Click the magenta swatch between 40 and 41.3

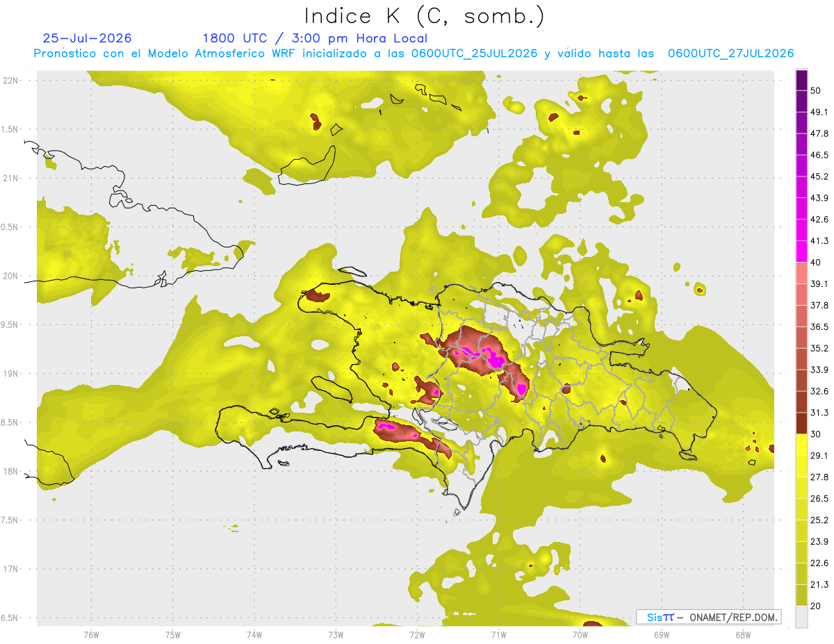click(x=801, y=251)
